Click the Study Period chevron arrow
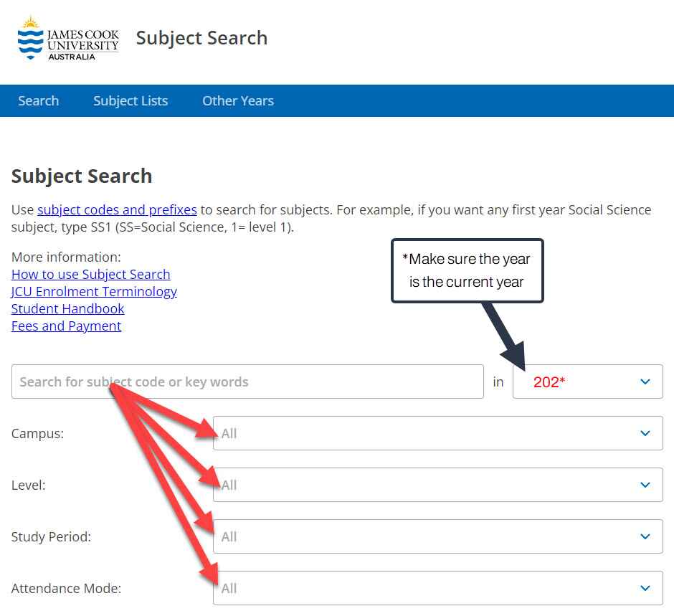Screen dimensions: 674x616 coord(645,536)
